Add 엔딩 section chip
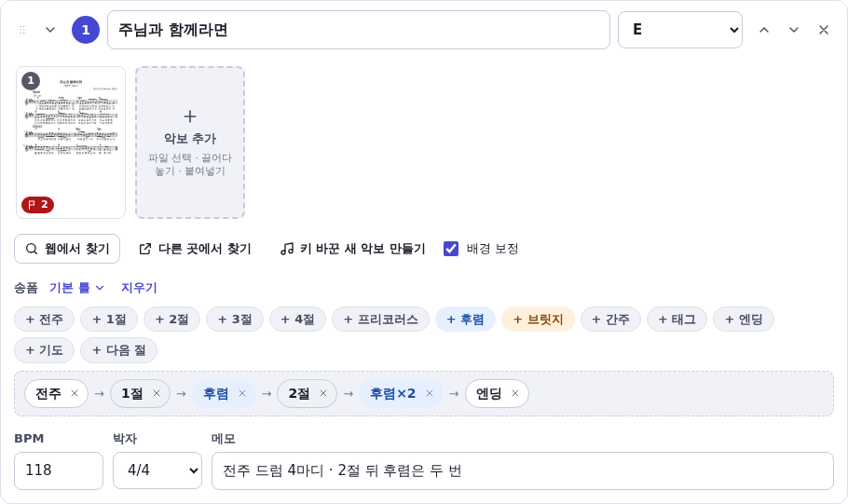848x504 pixels. pos(744,319)
